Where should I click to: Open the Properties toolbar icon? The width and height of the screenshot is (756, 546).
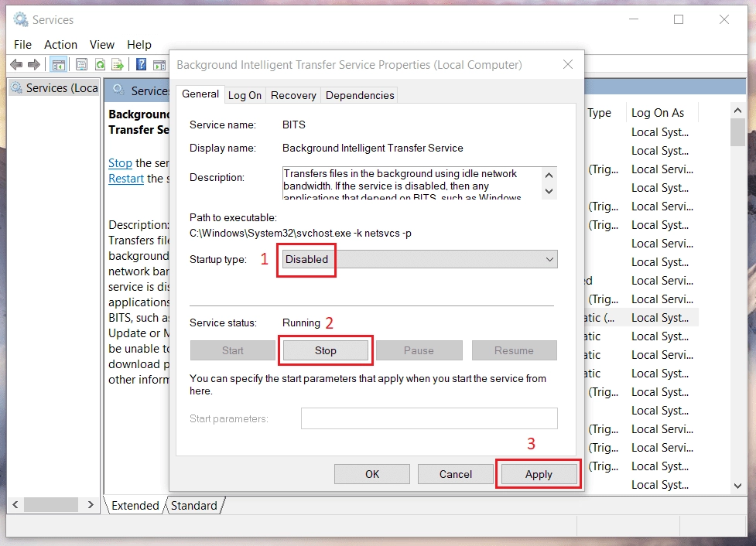pos(81,64)
